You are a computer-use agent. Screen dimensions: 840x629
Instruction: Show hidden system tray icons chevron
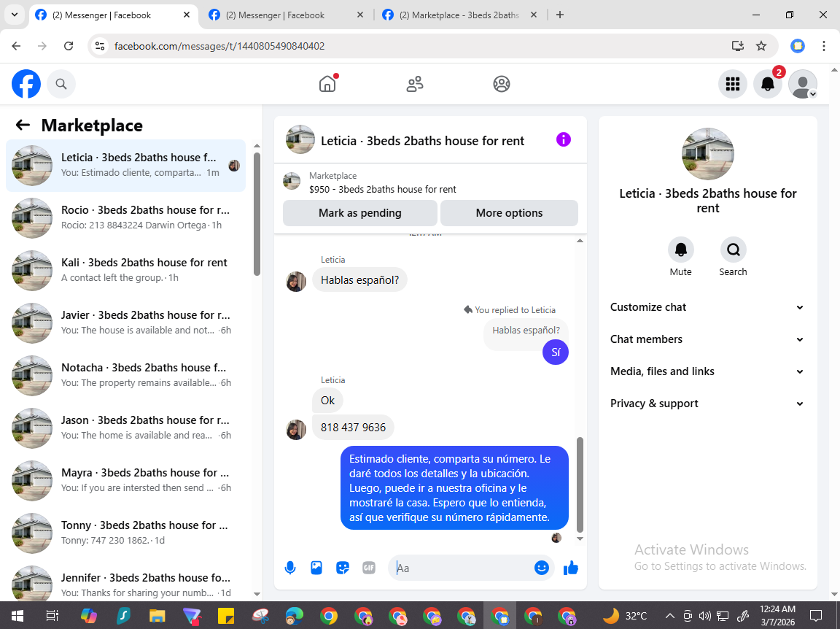coord(669,616)
